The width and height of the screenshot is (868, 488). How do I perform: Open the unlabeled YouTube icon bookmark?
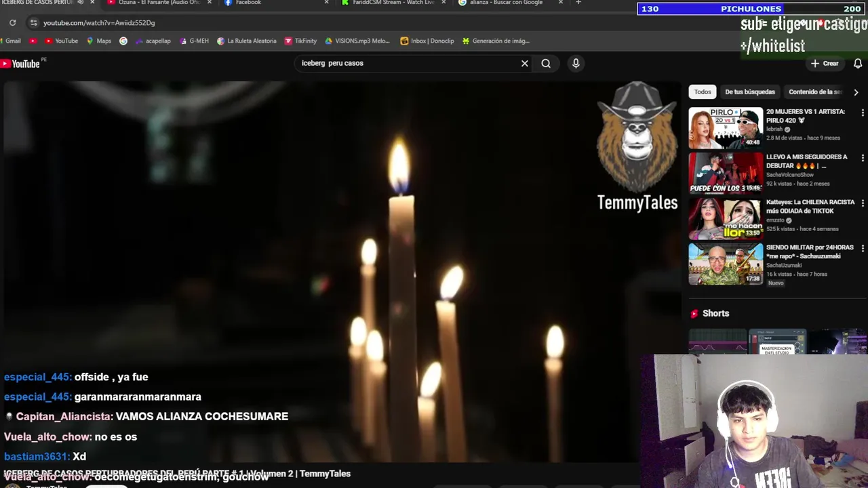pos(33,41)
